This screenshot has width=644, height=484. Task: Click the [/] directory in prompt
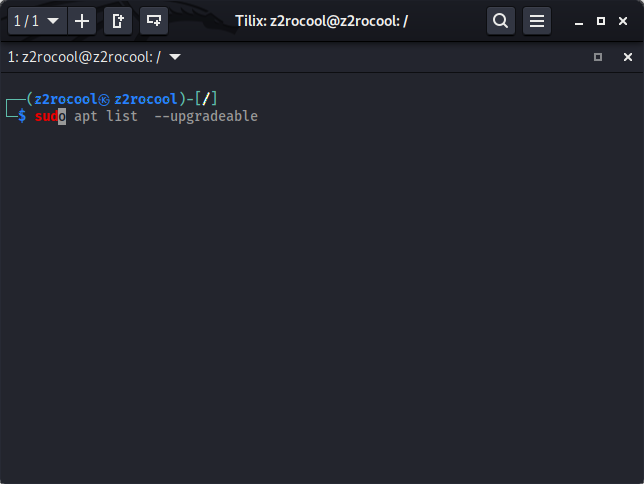pos(206,99)
